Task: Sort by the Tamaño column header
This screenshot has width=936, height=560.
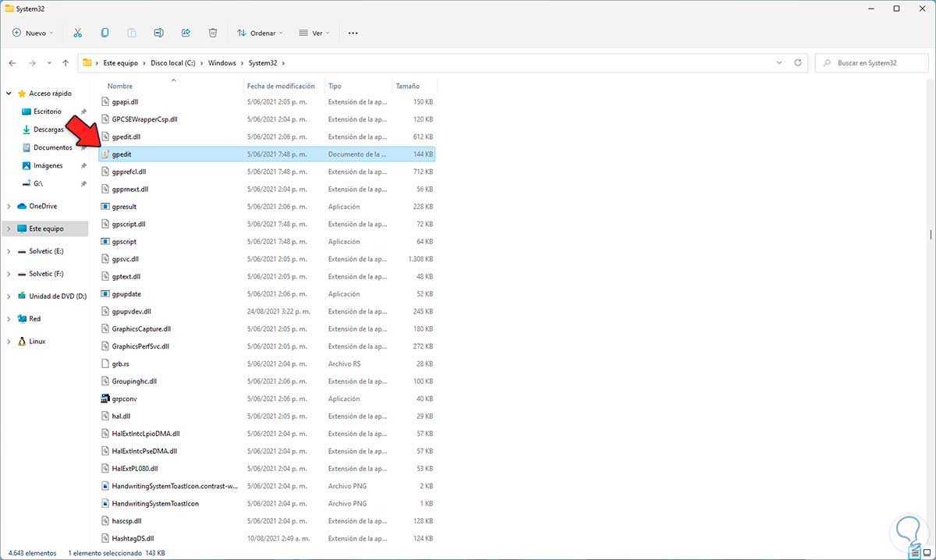Action: (407, 86)
